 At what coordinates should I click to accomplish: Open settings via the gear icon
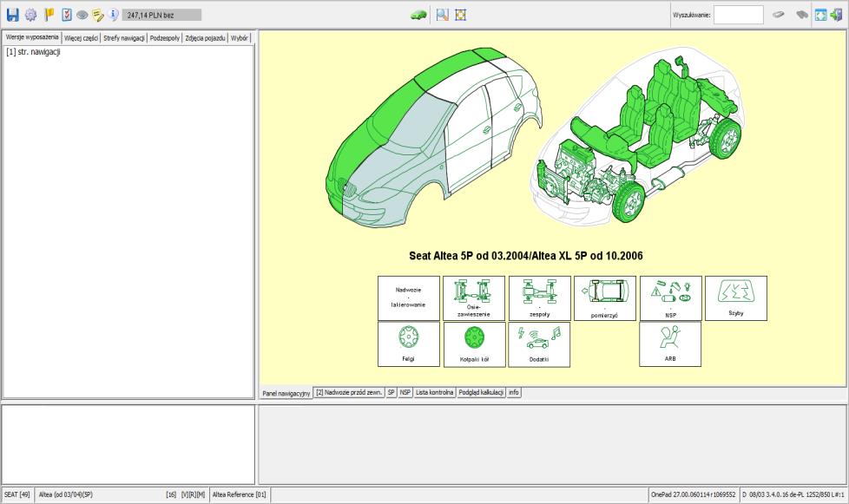[31, 15]
